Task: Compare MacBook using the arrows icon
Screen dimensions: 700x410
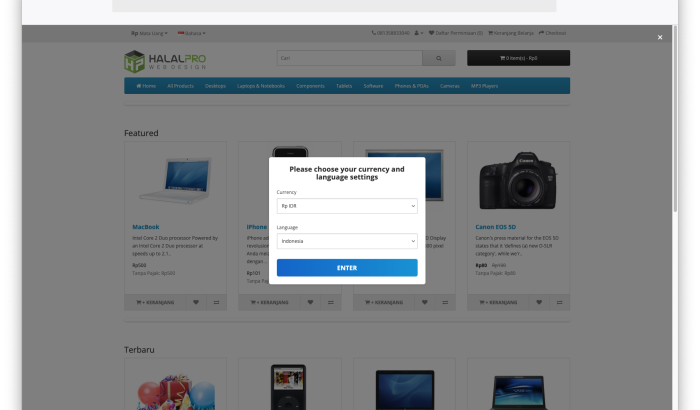Action: coord(217,302)
